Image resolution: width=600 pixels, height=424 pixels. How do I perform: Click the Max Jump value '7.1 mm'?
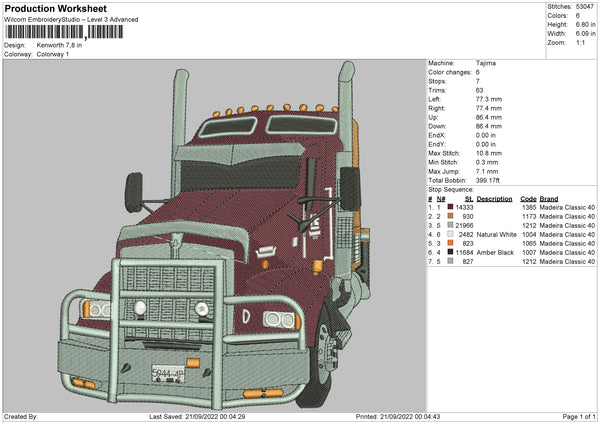coord(487,171)
